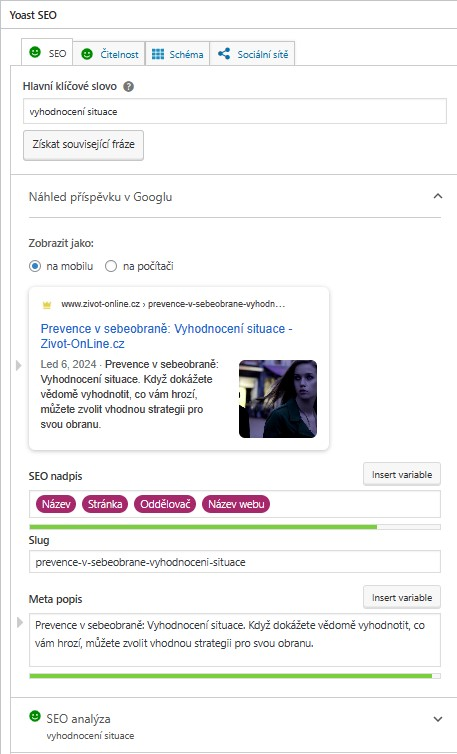The image size is (457, 754).
Task: Expand the SEO analýza section chevron
Action: pos(437,719)
